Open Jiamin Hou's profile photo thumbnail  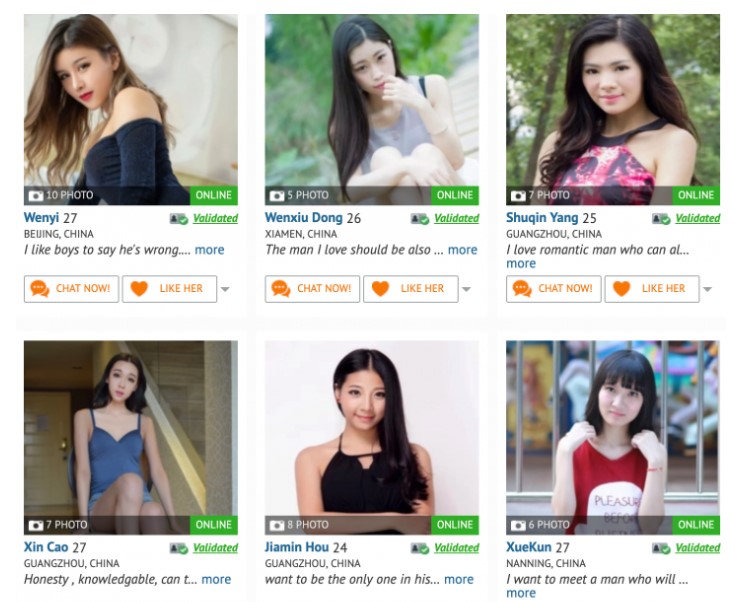(372, 437)
